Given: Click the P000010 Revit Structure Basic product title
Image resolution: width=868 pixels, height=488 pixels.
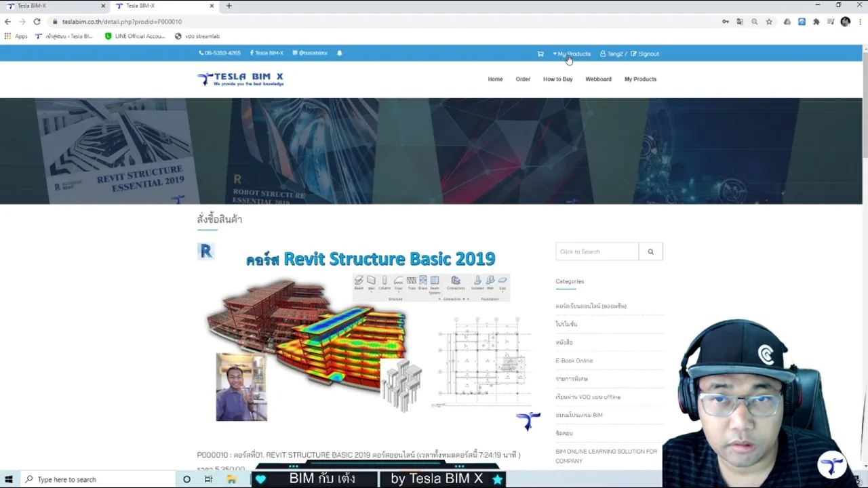Looking at the screenshot, I should pyautogui.click(x=359, y=455).
